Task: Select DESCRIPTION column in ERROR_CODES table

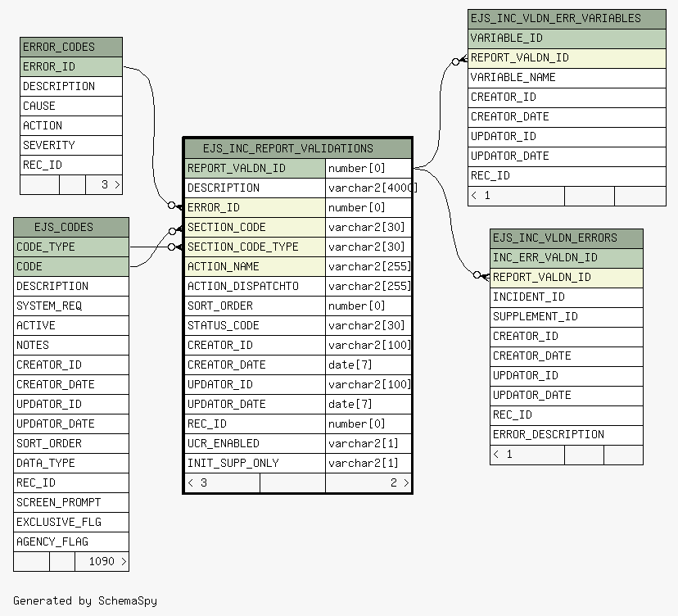Action: 71,86
